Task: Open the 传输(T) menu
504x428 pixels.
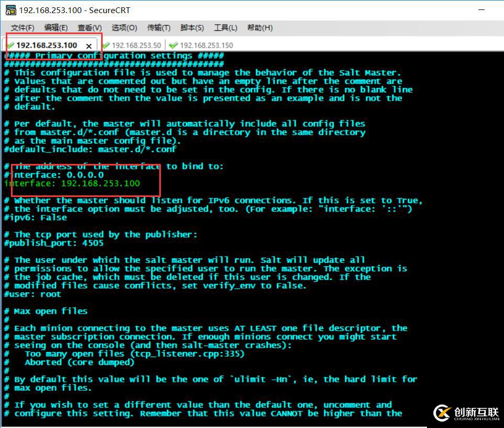Action: pos(159,28)
